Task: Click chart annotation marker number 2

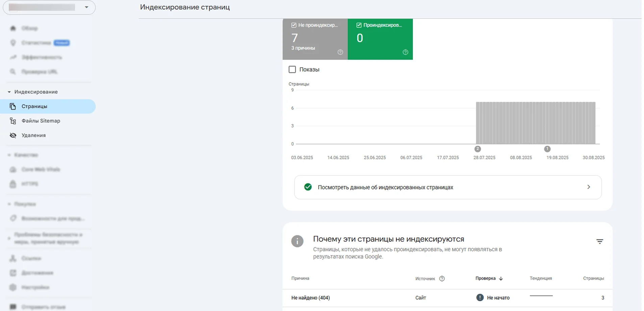Action: (477, 149)
